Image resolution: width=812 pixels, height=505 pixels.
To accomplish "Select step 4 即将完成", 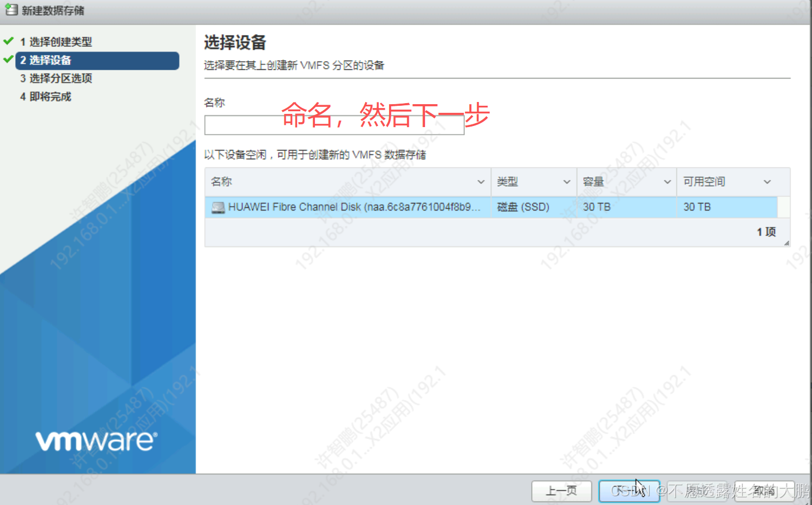I will click(x=45, y=97).
